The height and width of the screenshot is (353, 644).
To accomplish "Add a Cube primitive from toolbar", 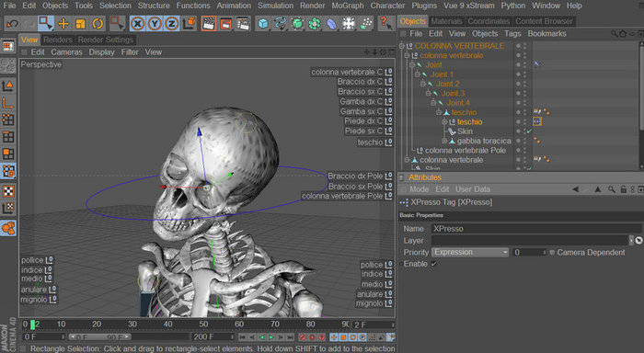I will tap(263, 24).
